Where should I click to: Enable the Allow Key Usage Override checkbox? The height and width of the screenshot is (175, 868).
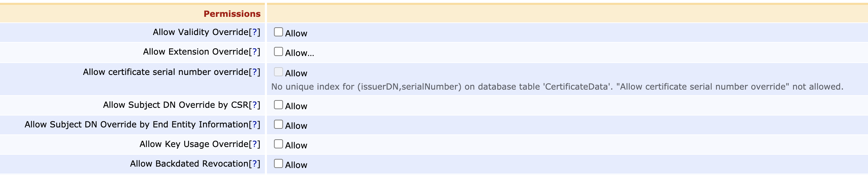(x=278, y=144)
